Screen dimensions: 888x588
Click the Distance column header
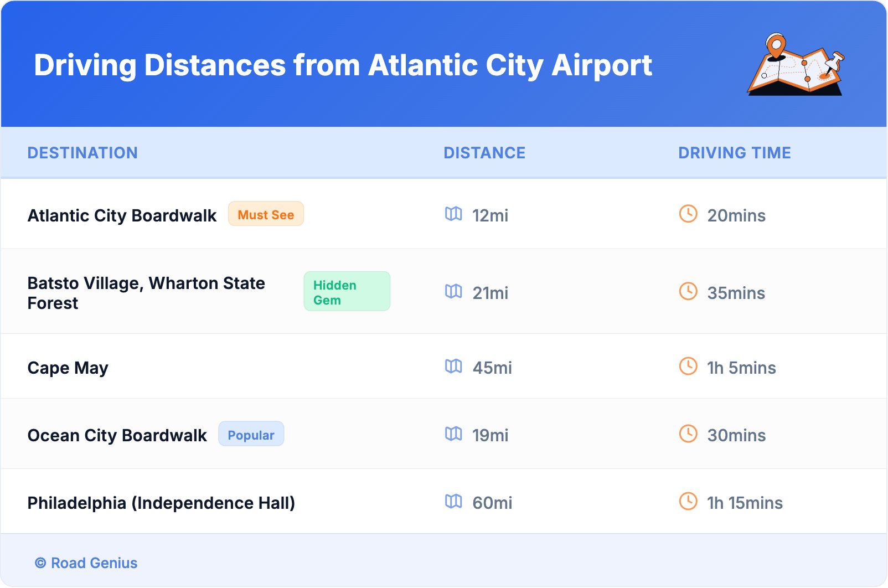point(484,153)
